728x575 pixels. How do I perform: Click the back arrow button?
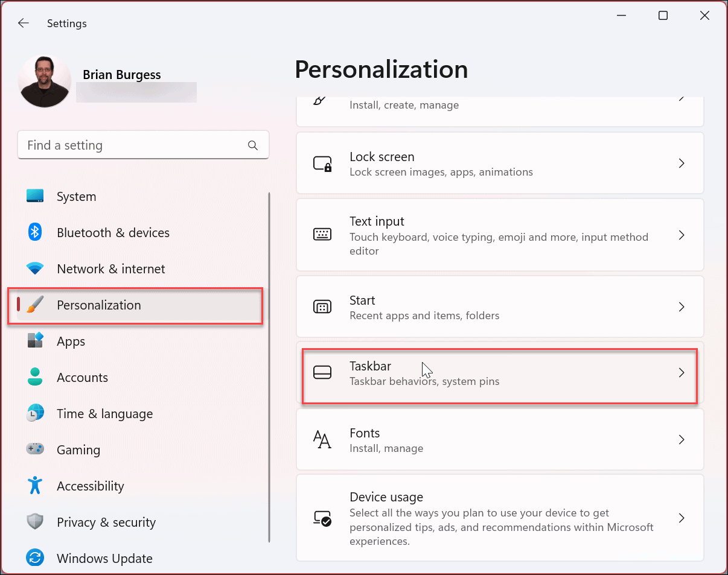(23, 23)
